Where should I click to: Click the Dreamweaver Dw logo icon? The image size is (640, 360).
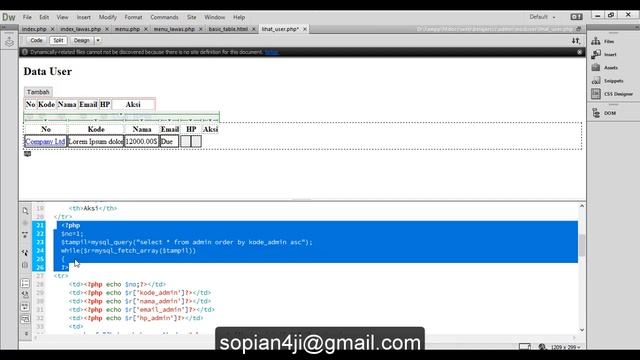(x=9, y=17)
